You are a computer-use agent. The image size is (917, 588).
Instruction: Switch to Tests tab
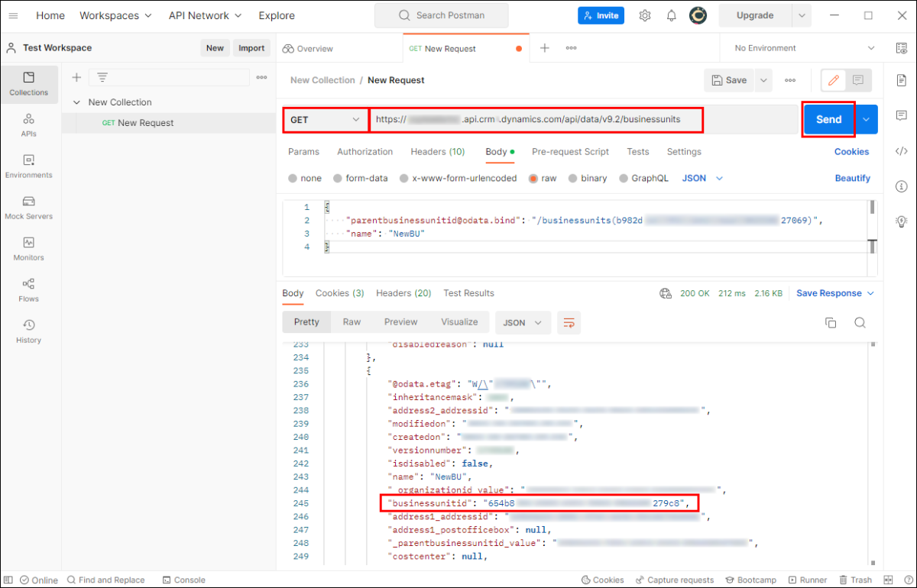pyautogui.click(x=638, y=152)
